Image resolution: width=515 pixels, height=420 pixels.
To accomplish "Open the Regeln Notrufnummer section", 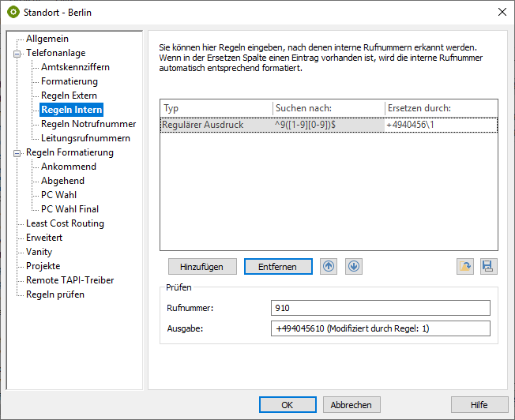I will point(88,124).
